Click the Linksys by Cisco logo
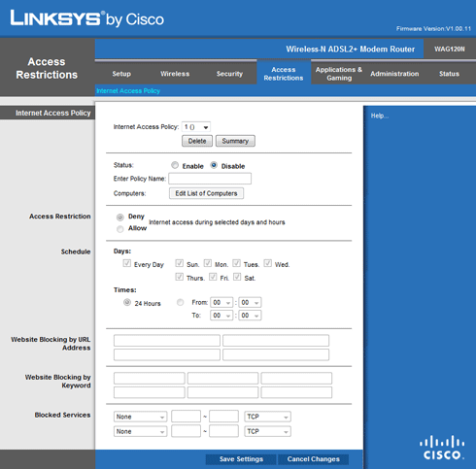Viewport: 476px width, 469px height. [86, 18]
